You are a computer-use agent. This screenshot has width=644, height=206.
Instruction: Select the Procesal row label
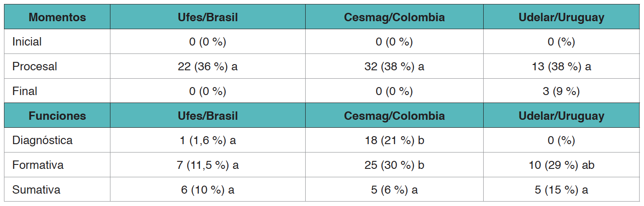click(35, 67)
